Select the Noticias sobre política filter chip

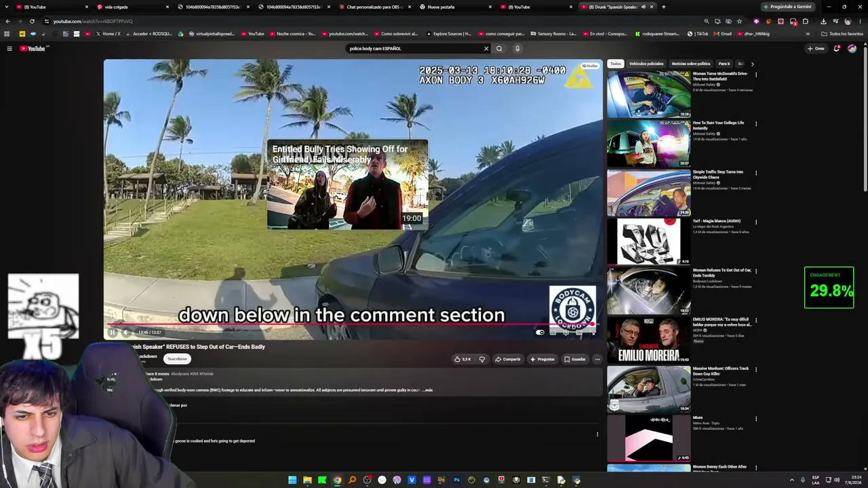691,64
